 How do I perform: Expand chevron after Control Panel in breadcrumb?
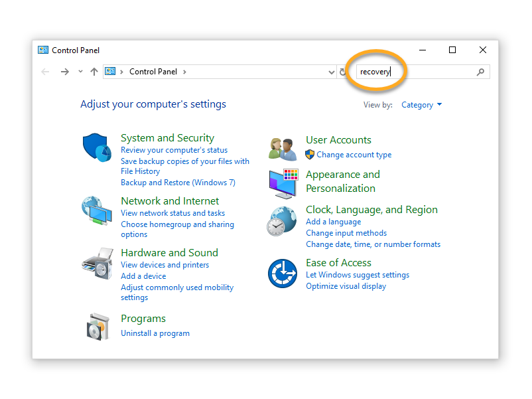click(184, 72)
